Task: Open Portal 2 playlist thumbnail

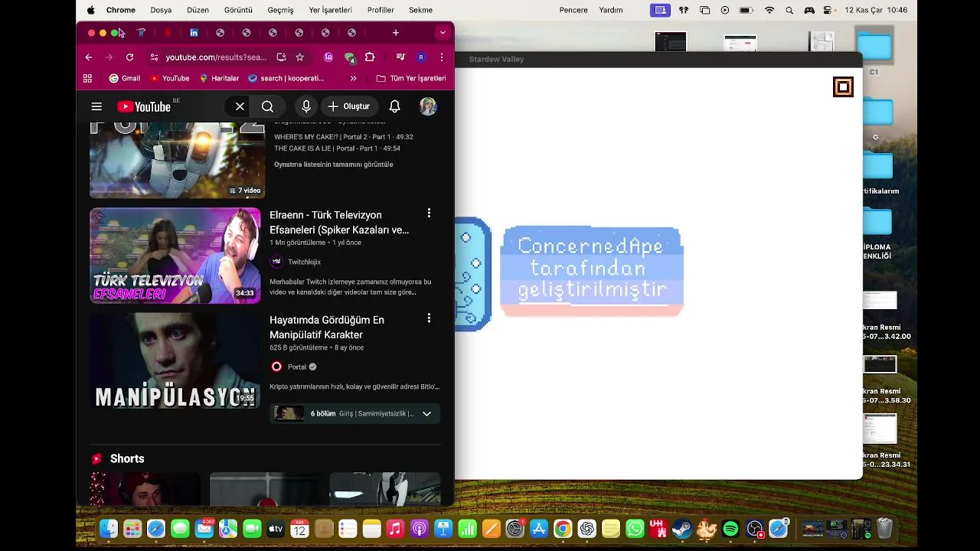Action: point(177,159)
